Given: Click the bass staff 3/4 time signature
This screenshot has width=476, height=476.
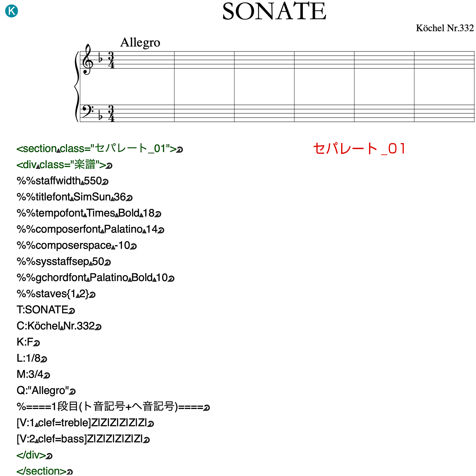Looking at the screenshot, I should 111,113.
